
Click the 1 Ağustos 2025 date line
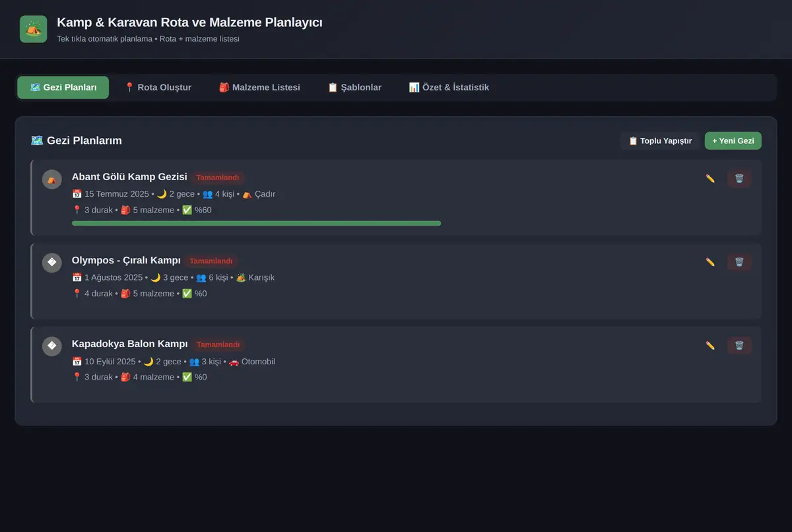tap(173, 277)
